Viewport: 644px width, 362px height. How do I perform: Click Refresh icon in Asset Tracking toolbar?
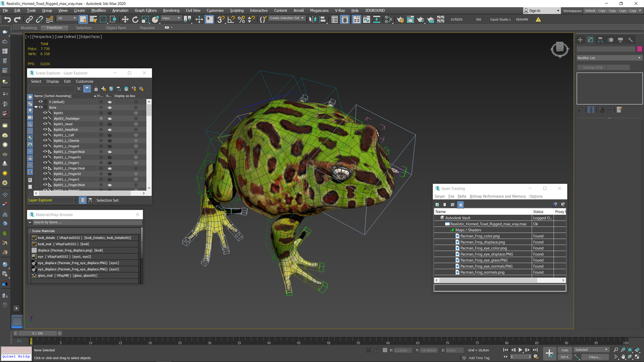437,204
